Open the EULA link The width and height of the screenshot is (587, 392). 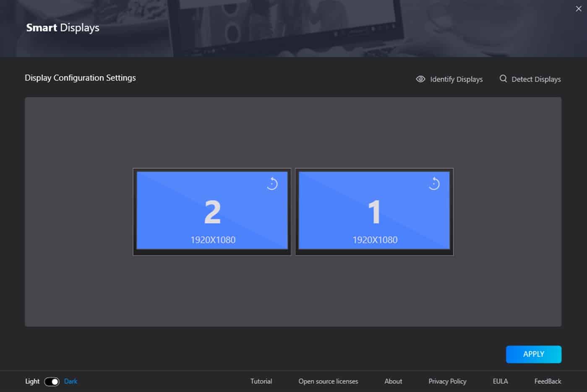(x=500, y=381)
